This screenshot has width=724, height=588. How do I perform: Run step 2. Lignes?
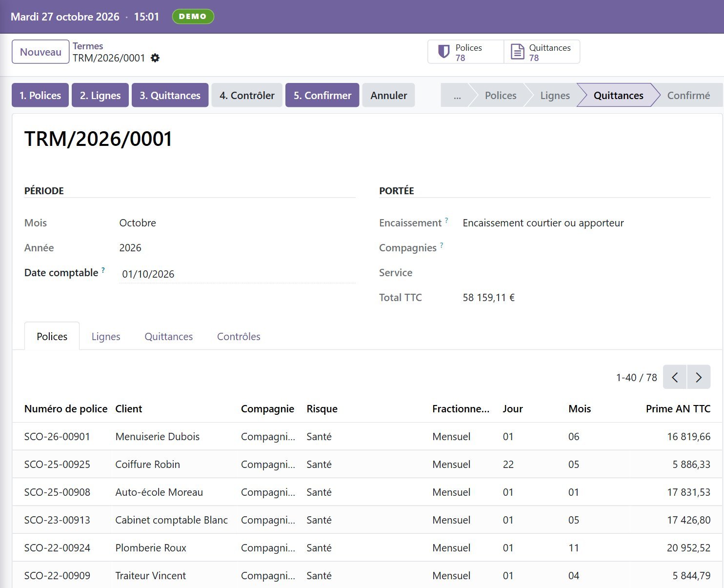tap(100, 95)
